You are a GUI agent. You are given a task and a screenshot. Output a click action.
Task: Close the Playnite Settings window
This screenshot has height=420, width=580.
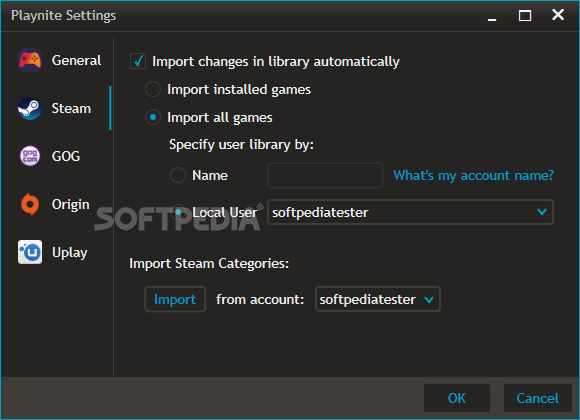[x=558, y=15]
